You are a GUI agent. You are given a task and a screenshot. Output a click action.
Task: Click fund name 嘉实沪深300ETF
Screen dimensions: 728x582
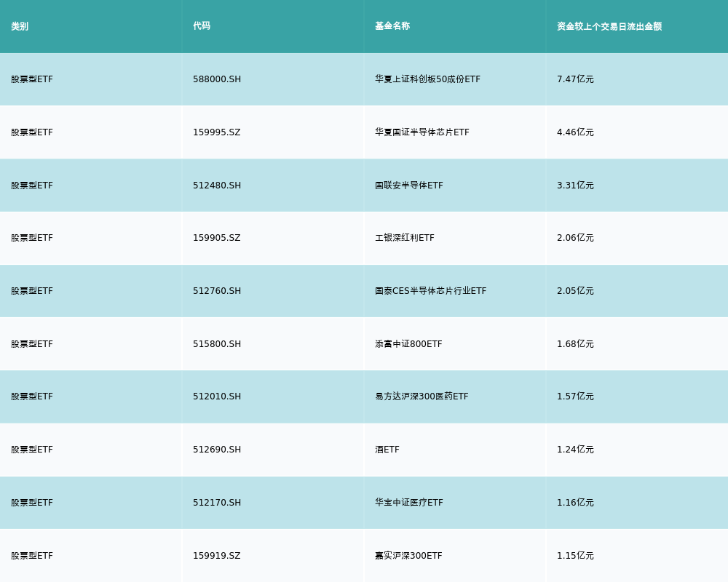pos(408,556)
